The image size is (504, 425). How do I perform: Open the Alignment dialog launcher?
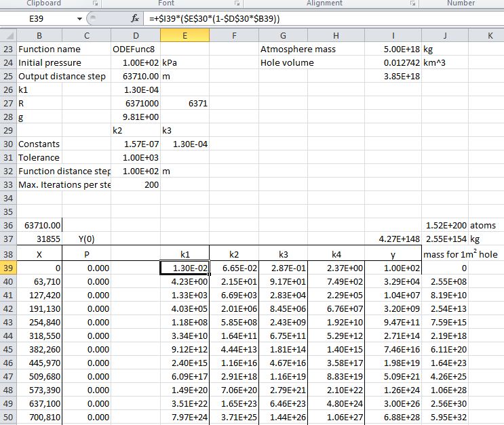[411, 4]
